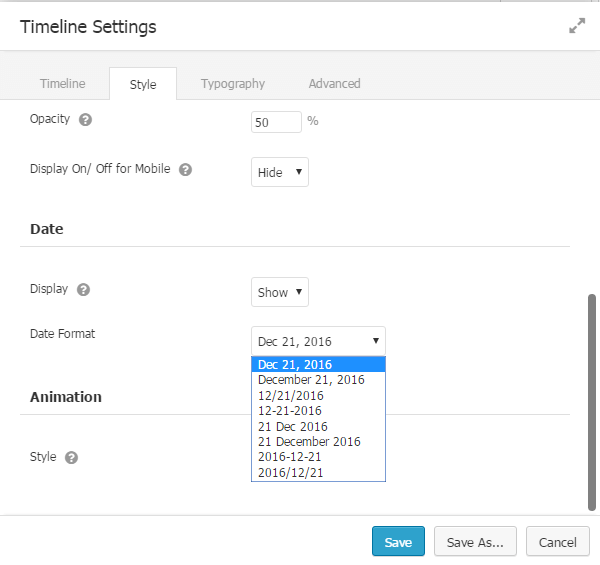Click help icon beside Display On/Off for Mobile
The image size is (600, 565).
click(x=185, y=170)
